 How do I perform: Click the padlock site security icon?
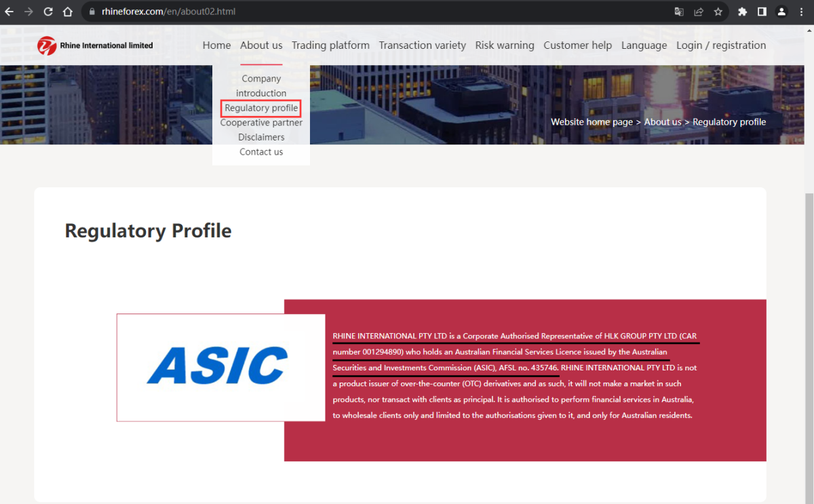(x=92, y=12)
